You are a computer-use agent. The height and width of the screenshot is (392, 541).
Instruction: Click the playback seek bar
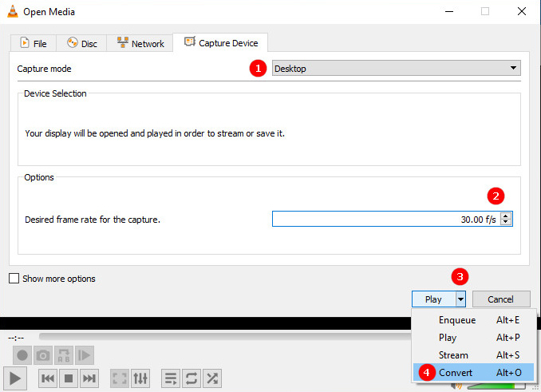(225, 336)
